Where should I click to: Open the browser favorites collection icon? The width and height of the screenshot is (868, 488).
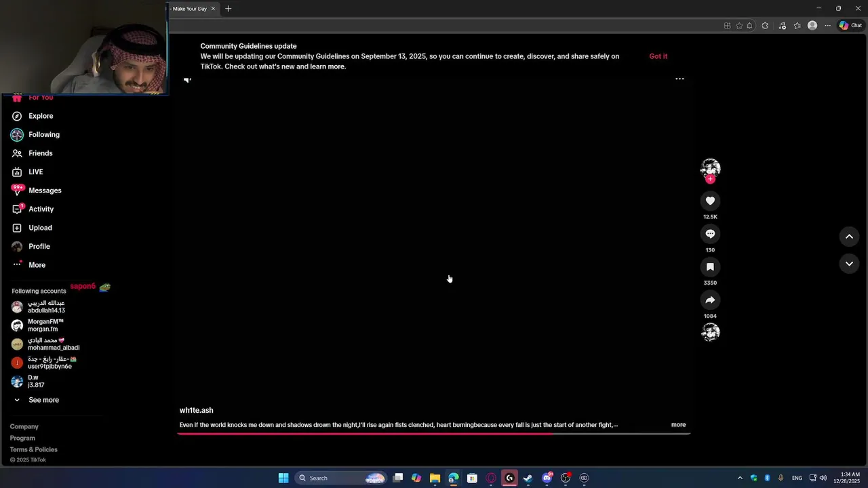(797, 26)
